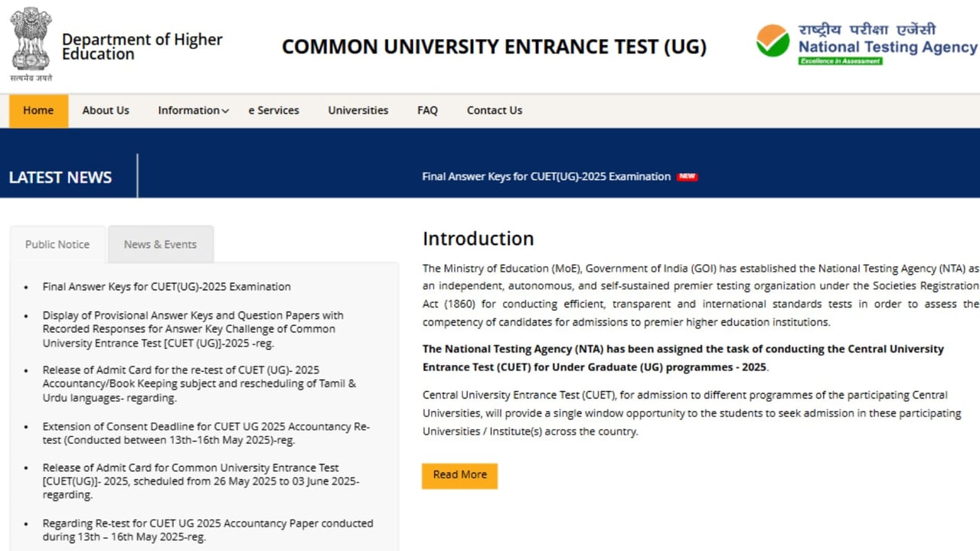The height and width of the screenshot is (551, 980).
Task: Open the Home menu item
Action: (38, 111)
